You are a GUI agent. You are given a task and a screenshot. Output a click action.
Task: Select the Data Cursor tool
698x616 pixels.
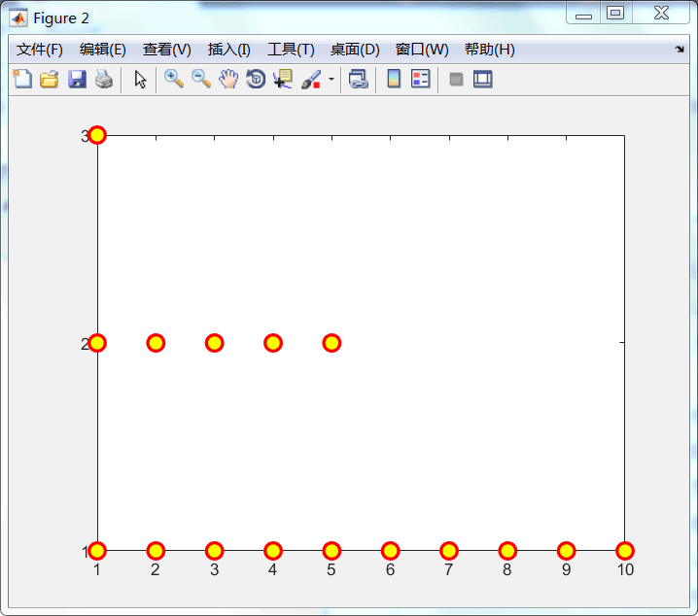click(x=283, y=79)
